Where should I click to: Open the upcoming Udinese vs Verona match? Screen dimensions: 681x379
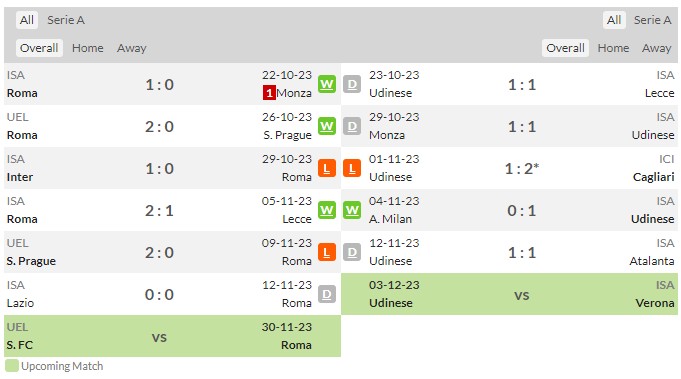pyautogui.click(x=509, y=294)
